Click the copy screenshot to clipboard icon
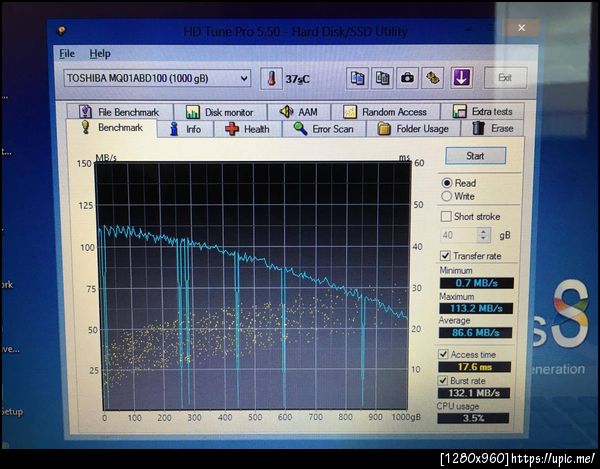Screen dimensions: 600x469 click(x=382, y=78)
